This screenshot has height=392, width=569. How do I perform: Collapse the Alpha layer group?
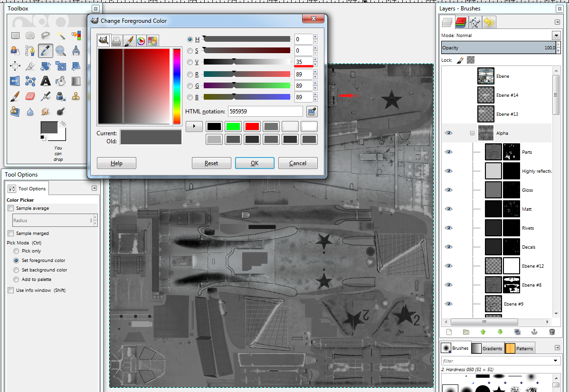click(x=472, y=133)
